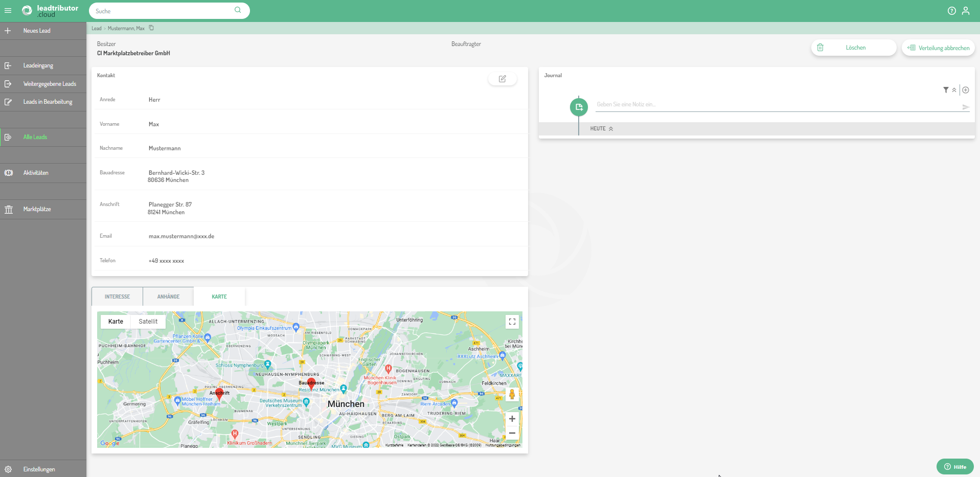Switch map to Karte view
980x477 pixels.
(116, 322)
